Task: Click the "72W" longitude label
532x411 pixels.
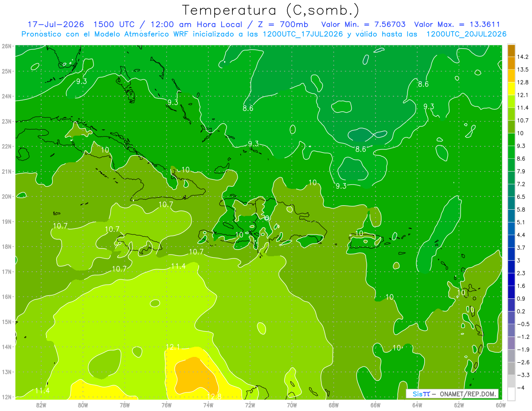Action: 250,405
